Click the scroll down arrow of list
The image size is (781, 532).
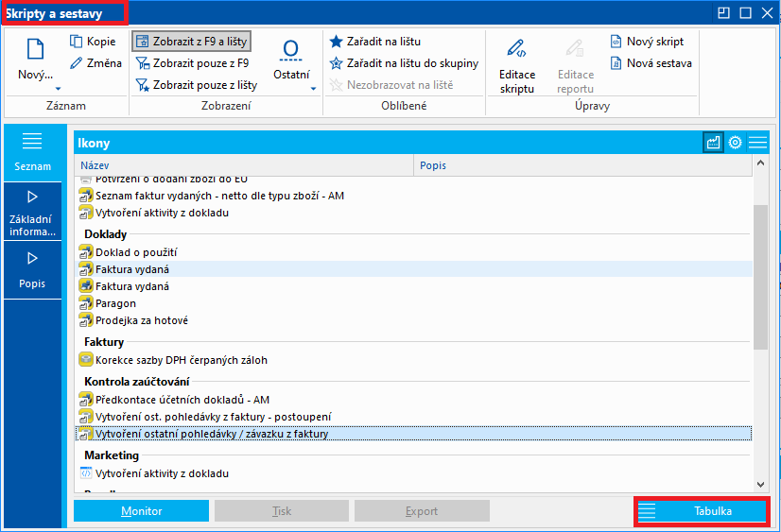(x=760, y=484)
